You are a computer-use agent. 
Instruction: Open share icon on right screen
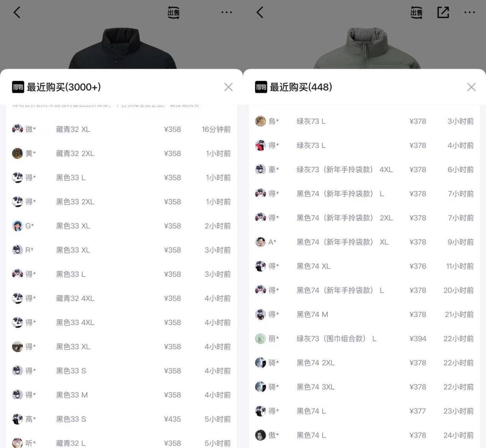click(x=443, y=13)
